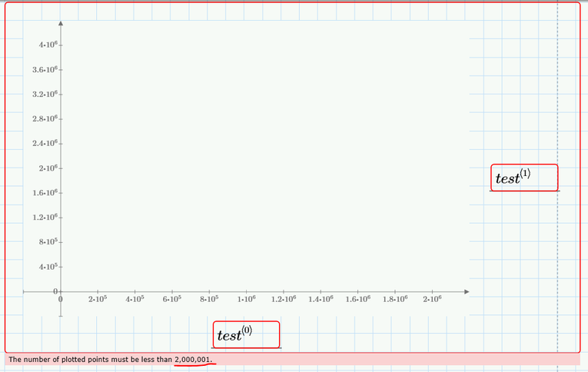Select the x-axis expression test⟨0⟩
Screen dimensions: 588x372
click(x=247, y=334)
